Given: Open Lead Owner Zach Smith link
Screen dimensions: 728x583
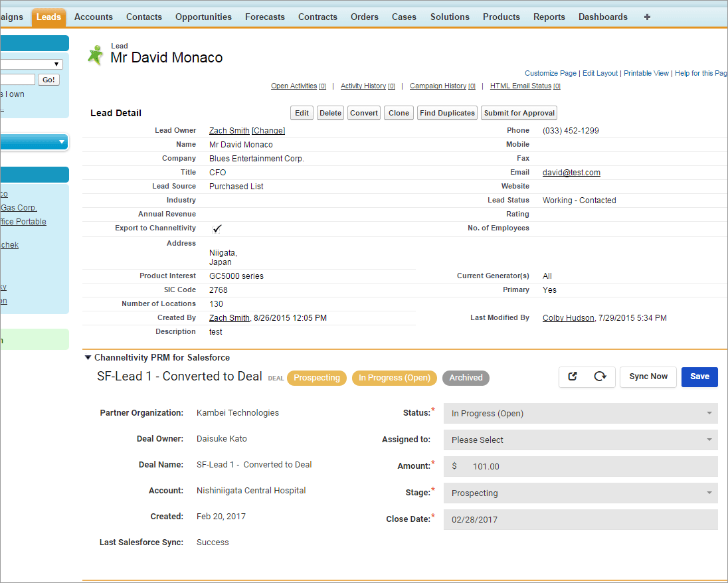Looking at the screenshot, I should 229,131.
